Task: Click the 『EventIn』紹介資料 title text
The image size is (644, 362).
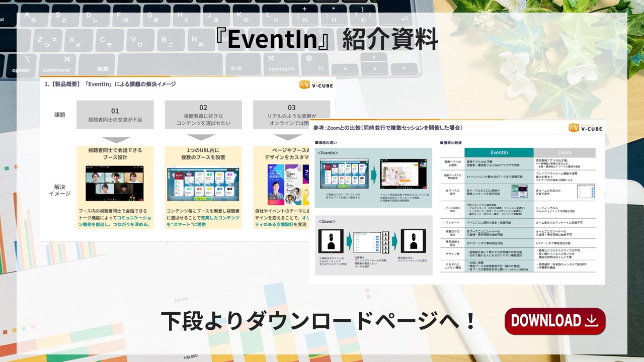Action: [x=325, y=40]
